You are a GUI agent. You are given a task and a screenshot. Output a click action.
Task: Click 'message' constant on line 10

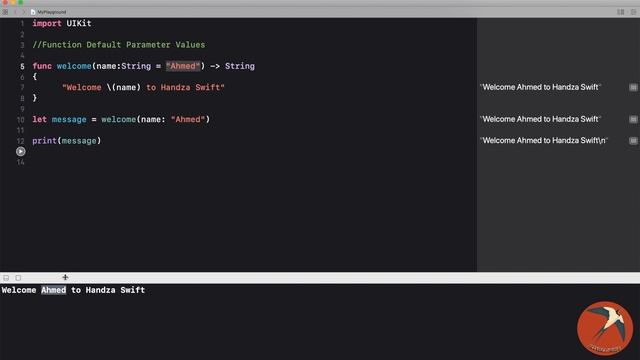(x=69, y=120)
